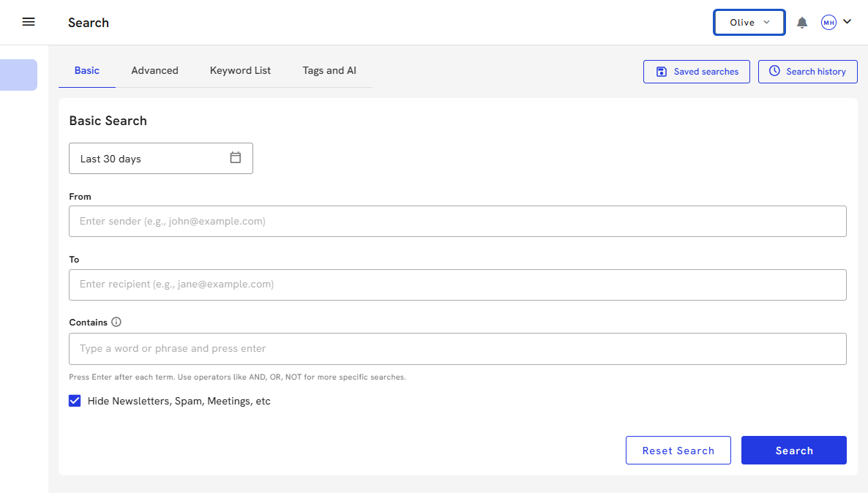This screenshot has width=868, height=493.
Task: Open Search history
Action: [x=807, y=72]
